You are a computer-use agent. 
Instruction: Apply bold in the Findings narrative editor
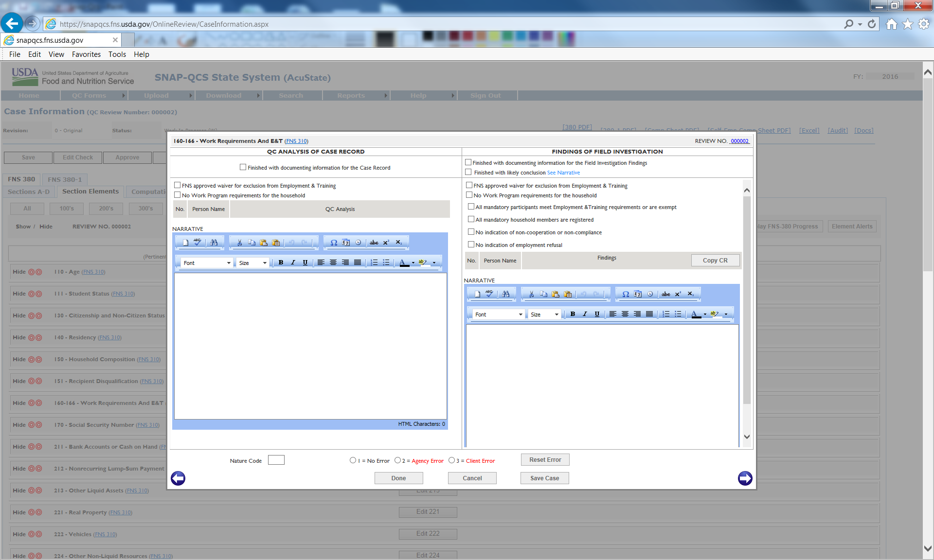click(573, 314)
